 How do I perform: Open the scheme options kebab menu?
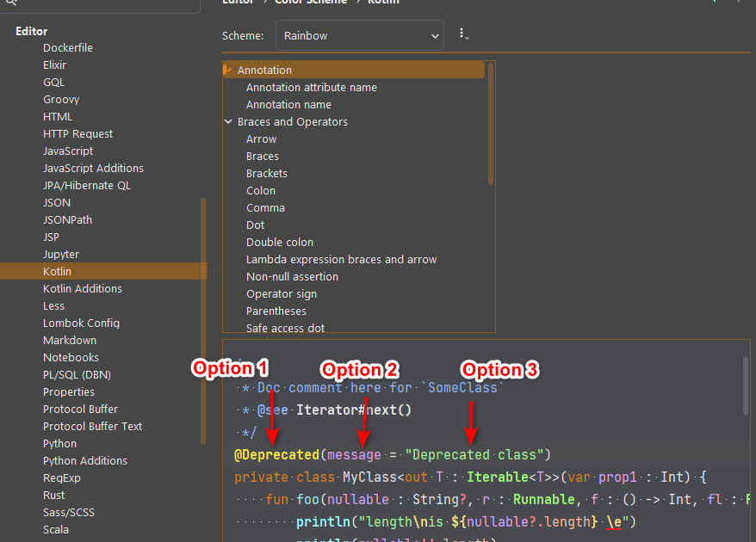pos(463,34)
